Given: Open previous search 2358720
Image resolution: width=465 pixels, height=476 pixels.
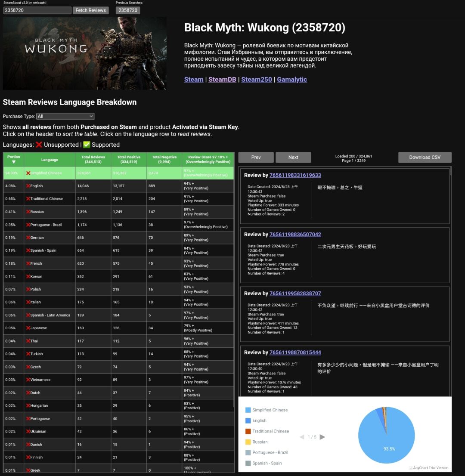Looking at the screenshot, I should (x=128, y=10).
